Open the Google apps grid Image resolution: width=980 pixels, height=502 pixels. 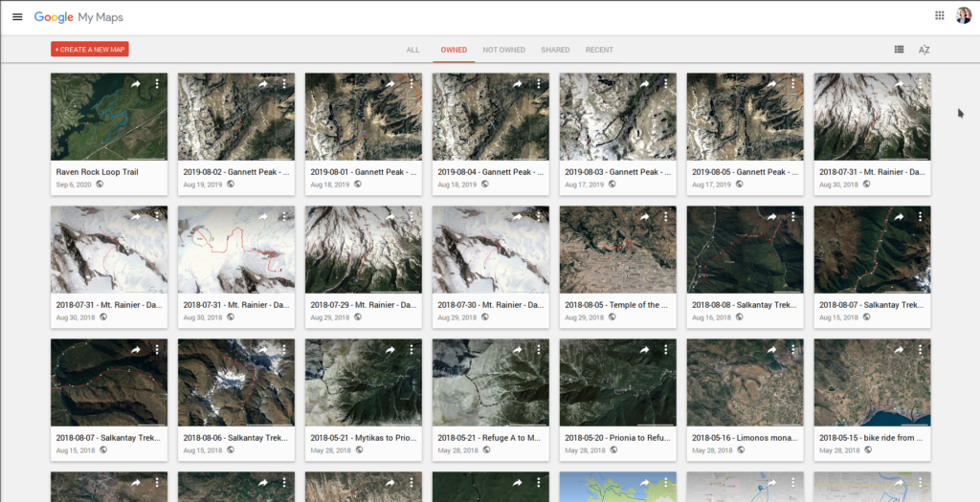[940, 15]
